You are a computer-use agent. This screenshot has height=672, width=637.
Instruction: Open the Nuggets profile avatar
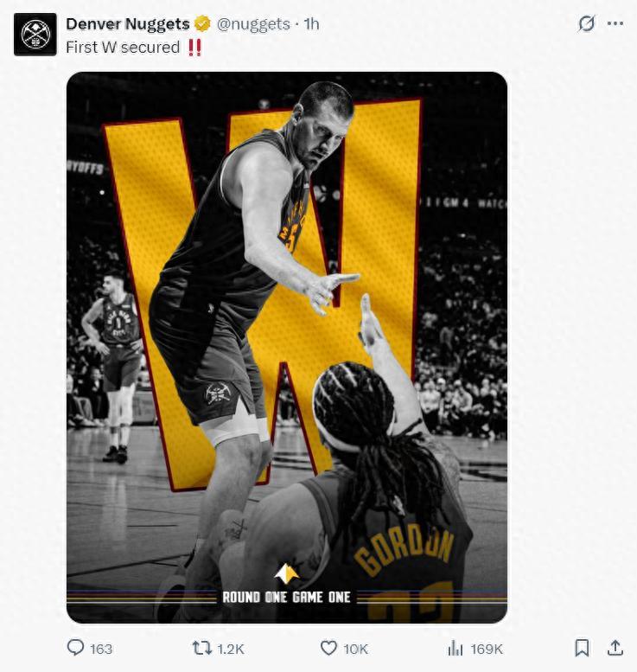tap(35, 35)
